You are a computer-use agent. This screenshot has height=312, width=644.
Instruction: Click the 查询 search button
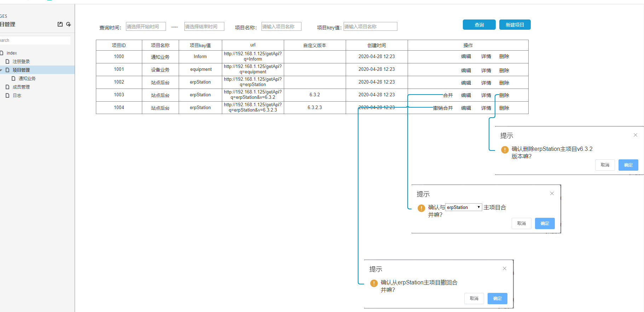tap(479, 25)
